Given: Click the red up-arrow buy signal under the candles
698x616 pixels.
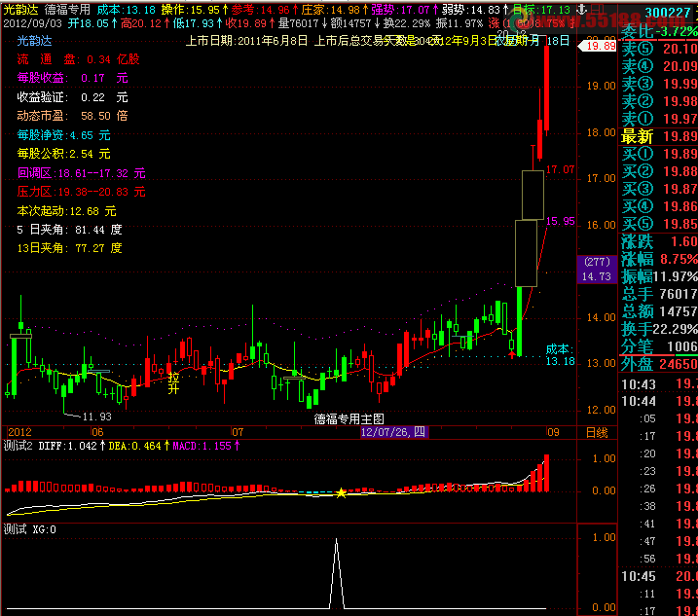Looking at the screenshot, I should (512, 354).
